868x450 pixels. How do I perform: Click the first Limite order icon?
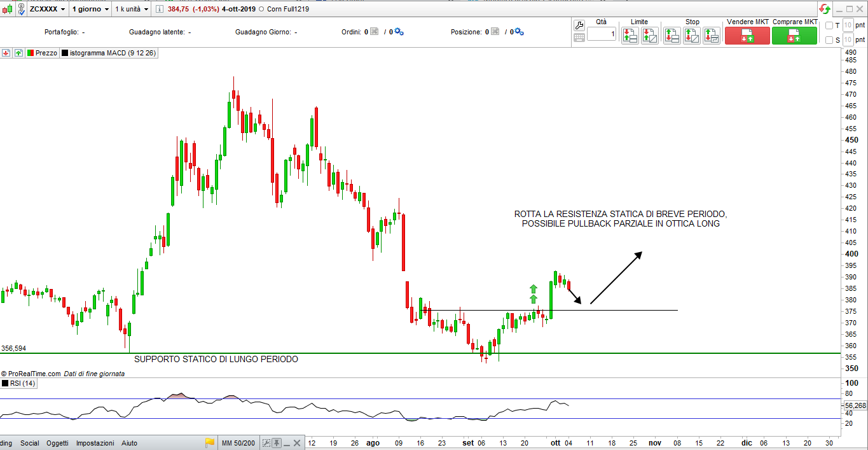[630, 36]
